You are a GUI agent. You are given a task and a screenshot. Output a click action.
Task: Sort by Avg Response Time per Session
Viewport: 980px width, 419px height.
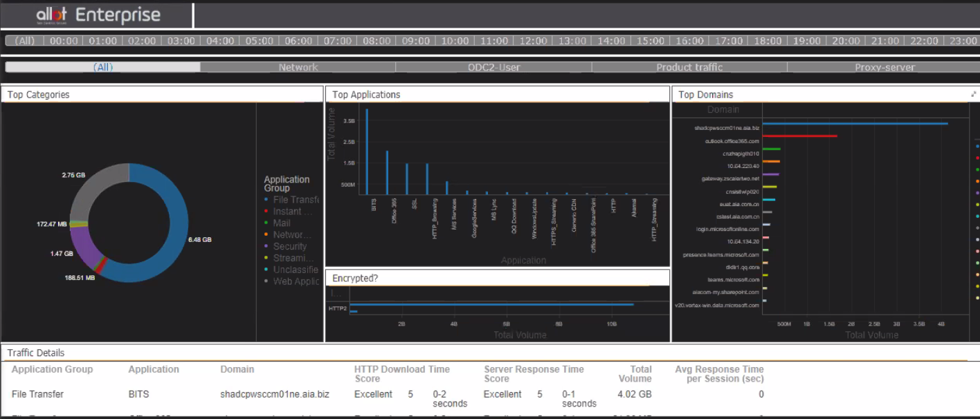coord(720,374)
